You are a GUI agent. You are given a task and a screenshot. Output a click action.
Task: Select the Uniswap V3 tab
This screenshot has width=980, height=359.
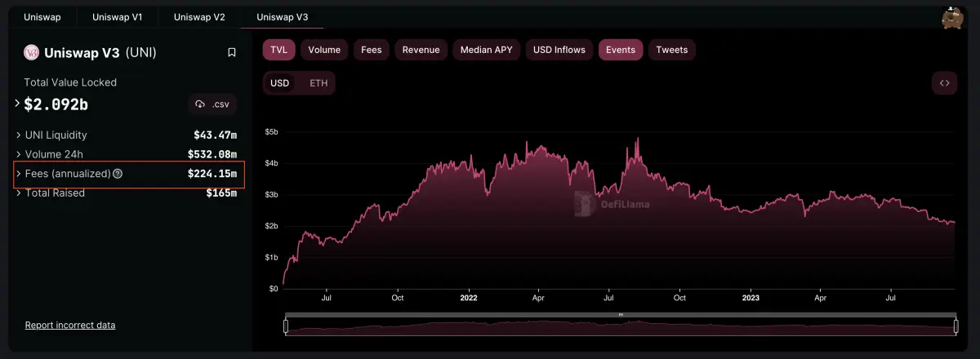pyautogui.click(x=282, y=16)
